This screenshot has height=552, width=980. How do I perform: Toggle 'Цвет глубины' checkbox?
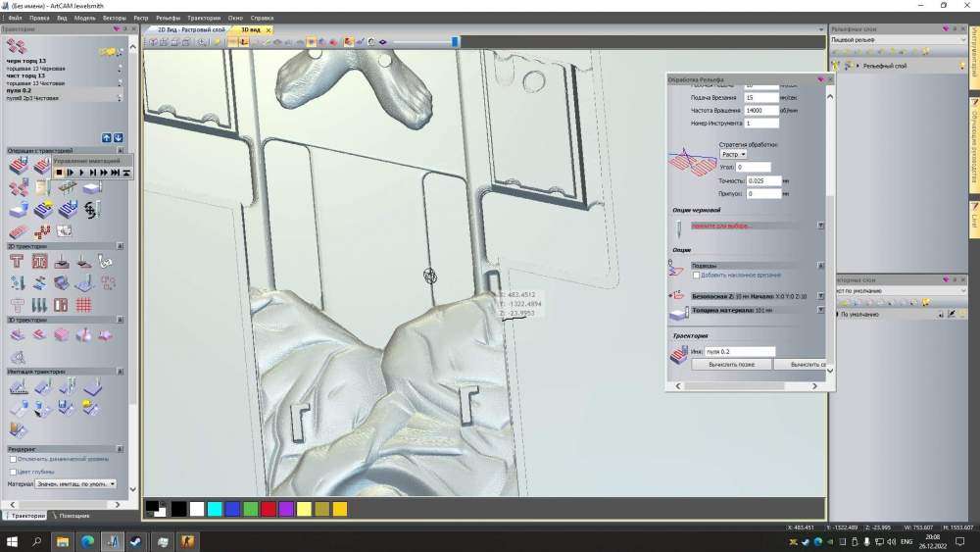click(x=12, y=471)
